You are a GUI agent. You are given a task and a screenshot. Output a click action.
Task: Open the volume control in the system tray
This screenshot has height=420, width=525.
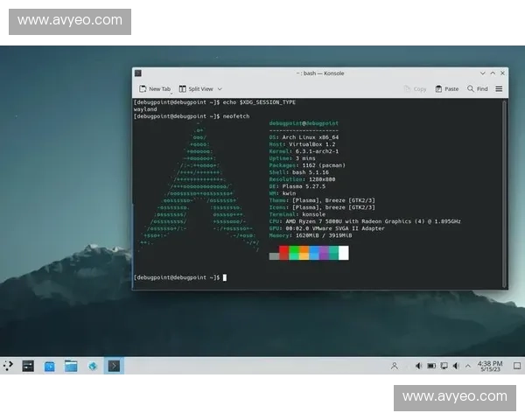click(417, 365)
